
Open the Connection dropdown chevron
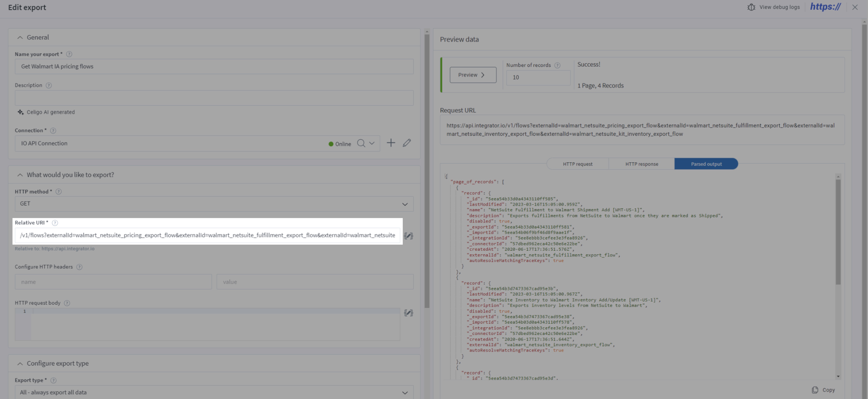coord(372,143)
